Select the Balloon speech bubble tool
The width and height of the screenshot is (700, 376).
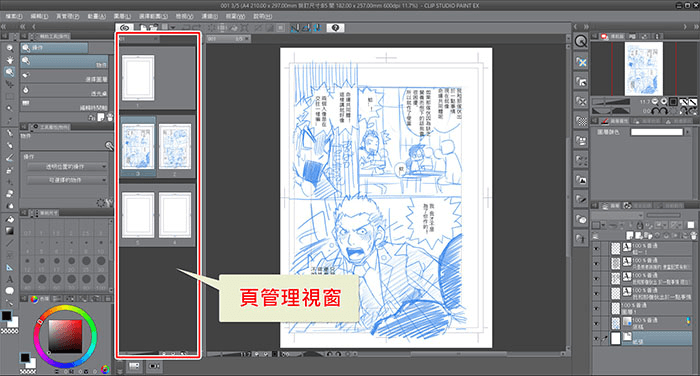[x=9, y=291]
